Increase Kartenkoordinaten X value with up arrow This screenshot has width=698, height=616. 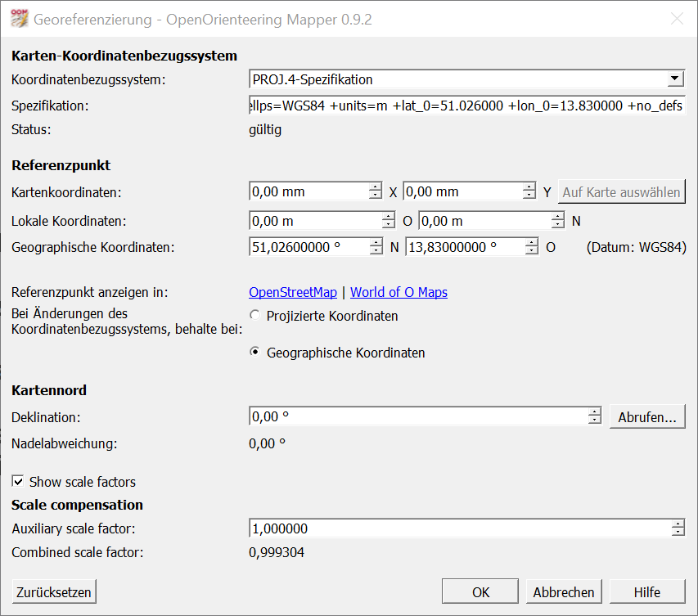376,187
